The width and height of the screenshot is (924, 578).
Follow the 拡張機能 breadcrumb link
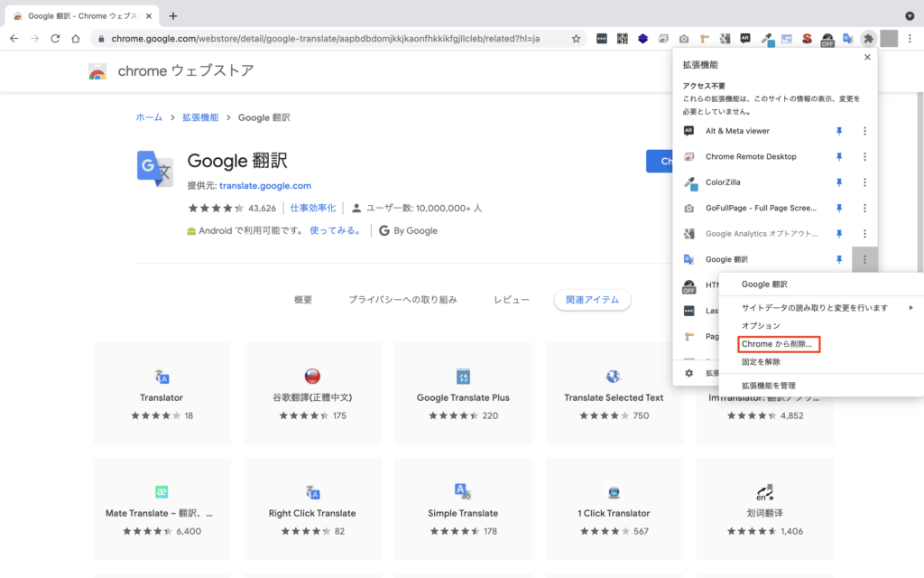(200, 117)
